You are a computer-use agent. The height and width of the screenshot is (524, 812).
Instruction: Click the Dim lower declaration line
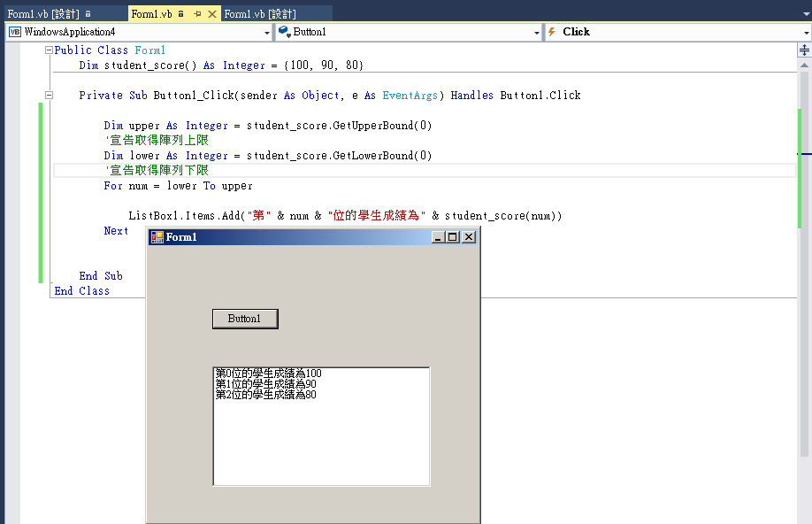coord(268,156)
